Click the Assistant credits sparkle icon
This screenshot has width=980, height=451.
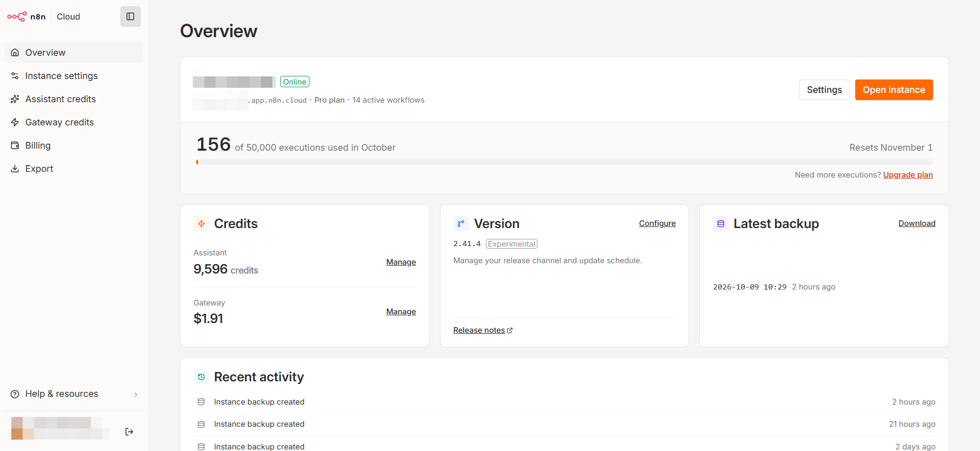point(15,99)
